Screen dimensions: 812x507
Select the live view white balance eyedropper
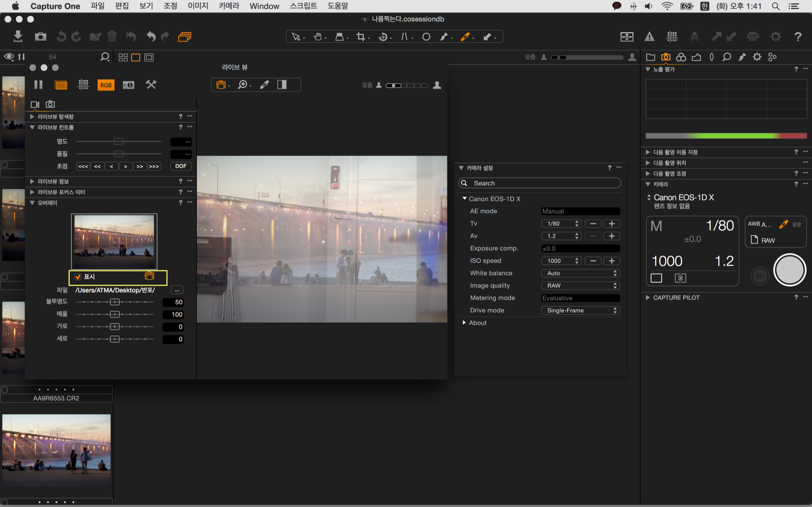(x=265, y=85)
